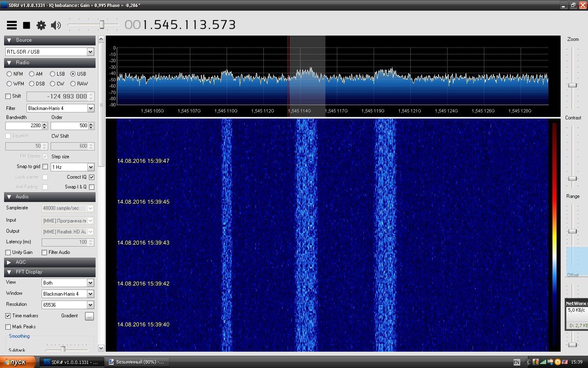Open the hamburger menu icon
Screen dimensions: 588x368
(x=12, y=25)
